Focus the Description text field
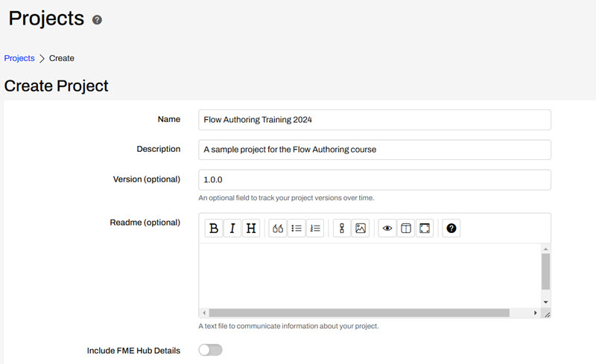The height and width of the screenshot is (364, 596). pos(375,150)
